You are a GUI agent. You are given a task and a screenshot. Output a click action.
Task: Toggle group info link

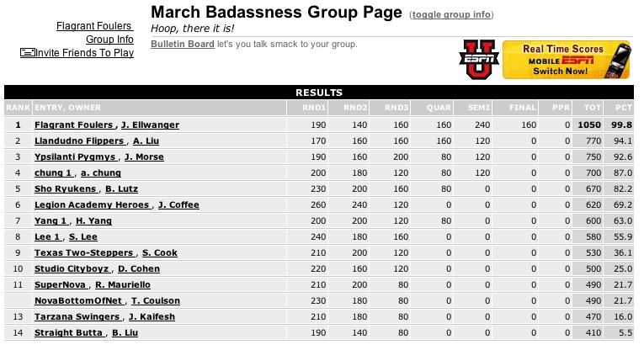tap(451, 15)
